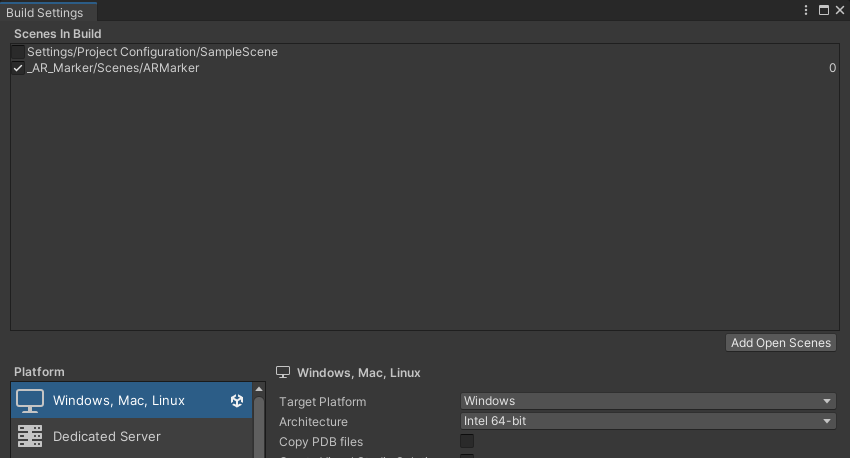Click the platform list scroll-up arrow
Screen dimensions: 850x458
pos(259,388)
